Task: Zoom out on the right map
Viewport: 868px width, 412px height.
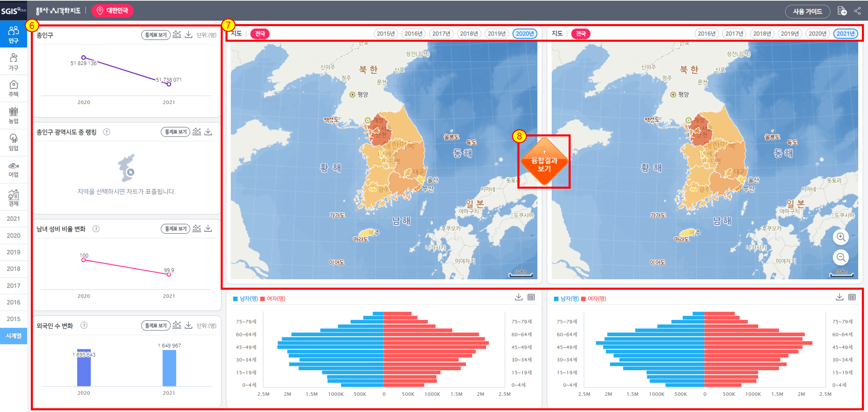Action: coord(841,257)
